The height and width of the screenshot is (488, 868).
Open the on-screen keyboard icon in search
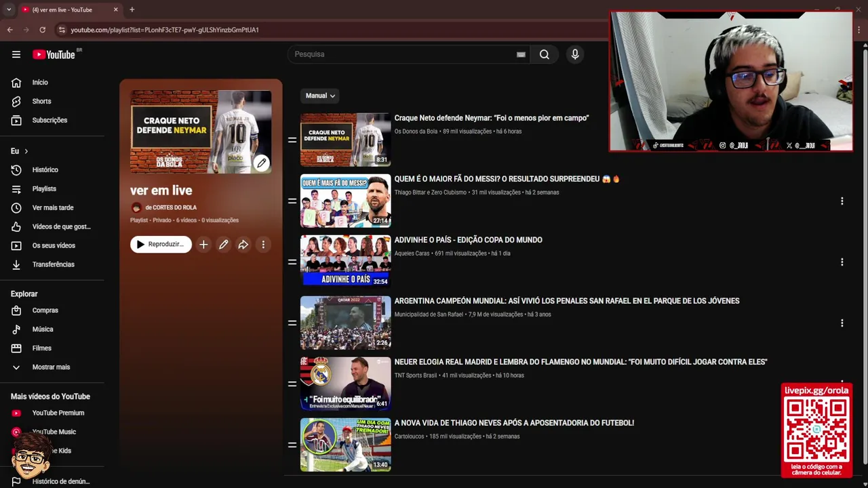click(x=521, y=55)
